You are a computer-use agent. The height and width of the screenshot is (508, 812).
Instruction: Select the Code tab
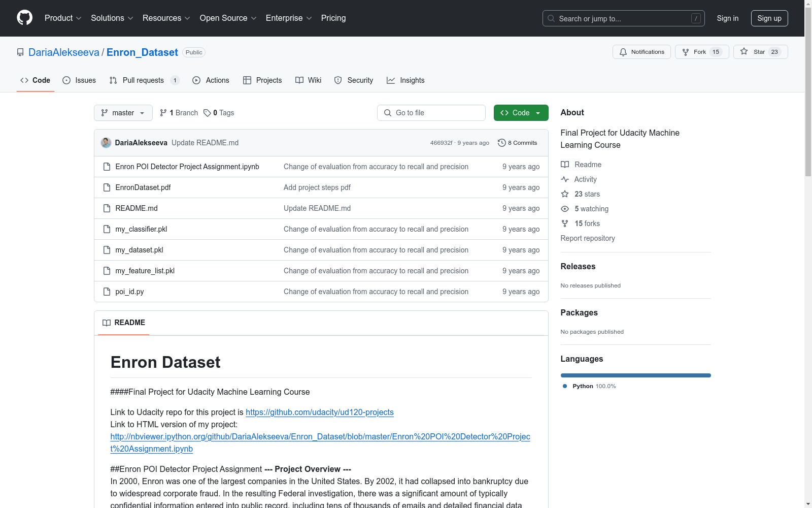(36, 80)
